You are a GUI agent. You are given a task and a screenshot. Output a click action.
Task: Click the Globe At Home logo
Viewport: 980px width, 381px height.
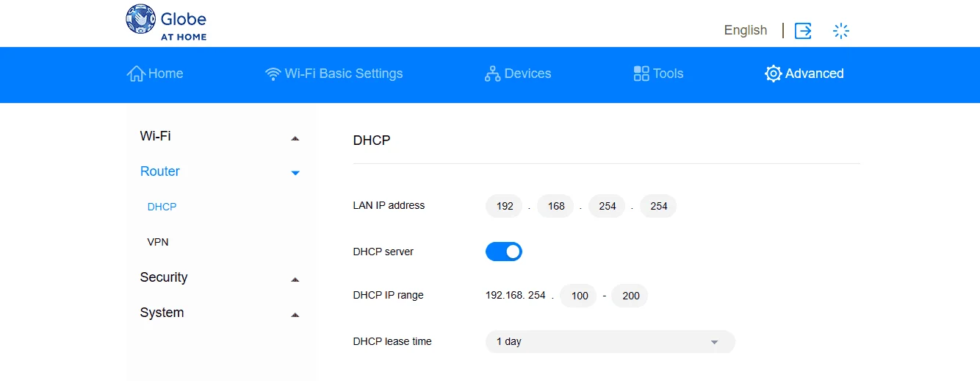167,22
